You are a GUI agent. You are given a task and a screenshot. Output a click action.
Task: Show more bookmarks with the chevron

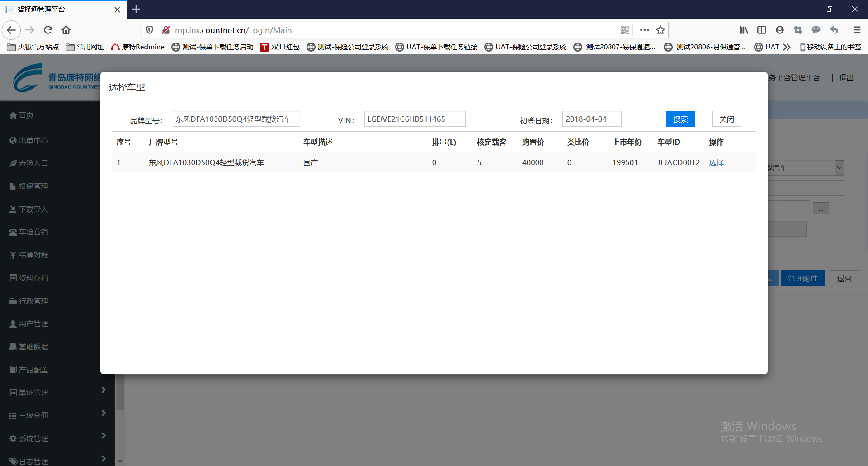pyautogui.click(x=787, y=47)
